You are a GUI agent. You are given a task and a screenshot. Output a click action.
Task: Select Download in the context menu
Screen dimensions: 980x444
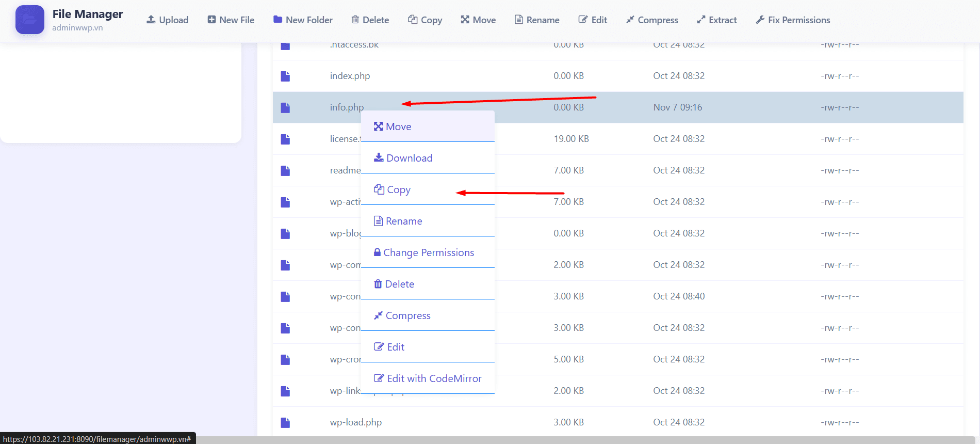(x=403, y=158)
